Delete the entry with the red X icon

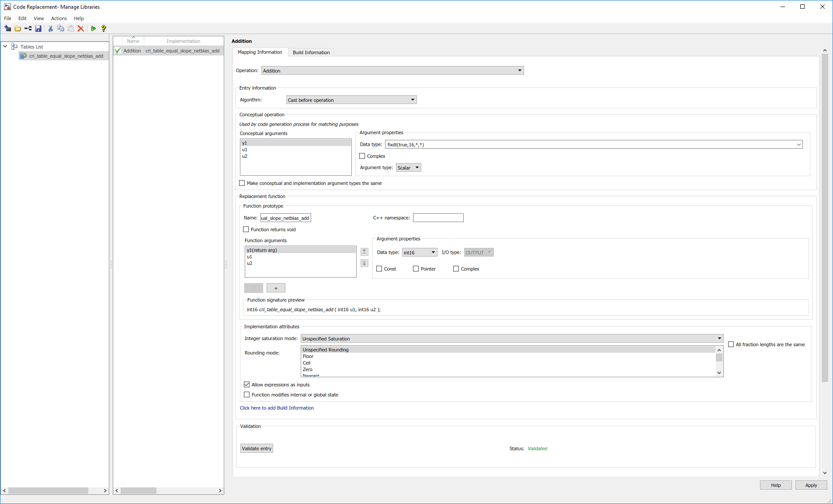81,28
